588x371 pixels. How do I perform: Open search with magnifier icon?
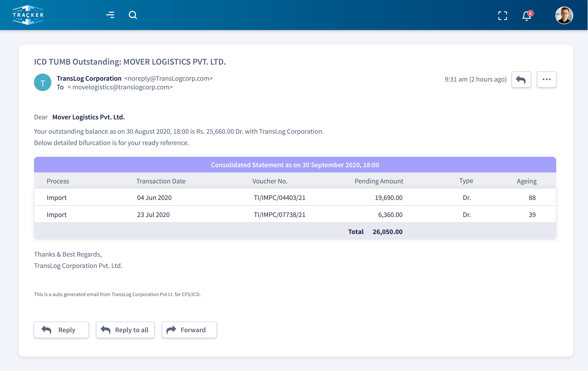point(133,15)
